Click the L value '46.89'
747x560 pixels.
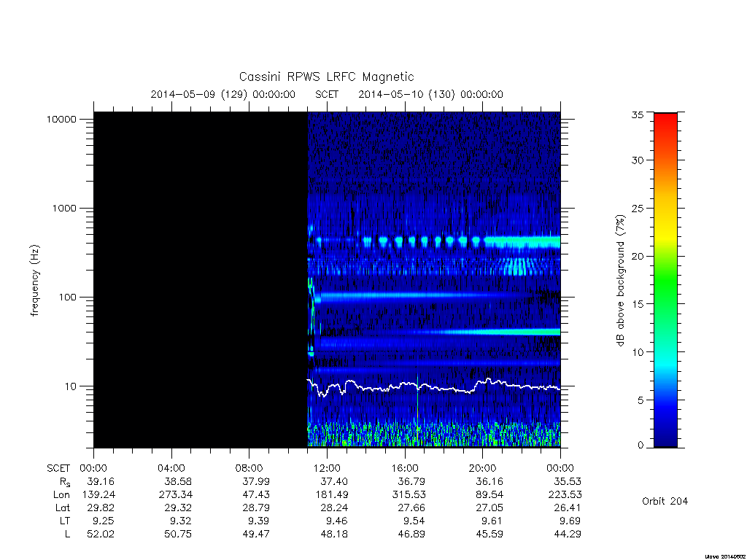[x=411, y=534]
